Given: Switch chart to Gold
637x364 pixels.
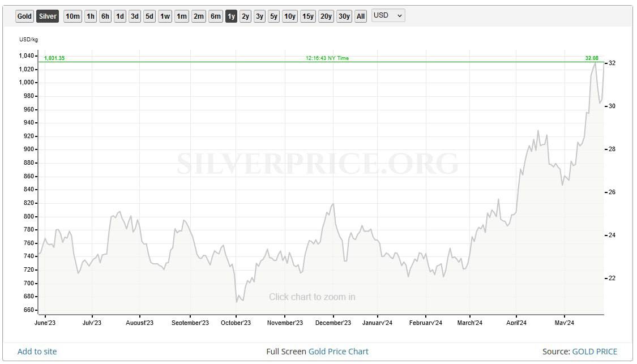Looking at the screenshot, I should pos(24,16).
